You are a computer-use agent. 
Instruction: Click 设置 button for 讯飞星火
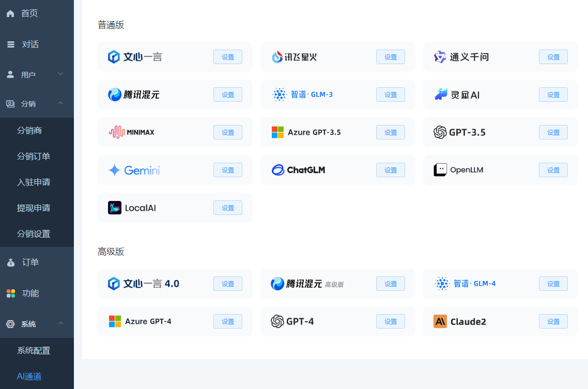coord(391,57)
